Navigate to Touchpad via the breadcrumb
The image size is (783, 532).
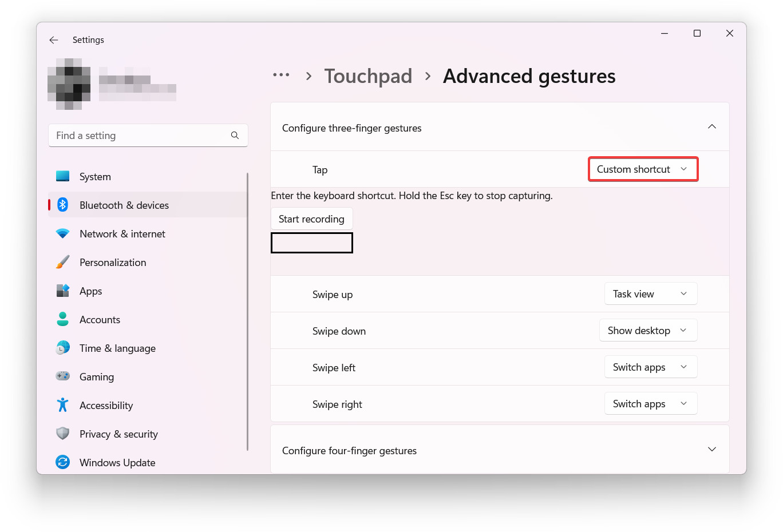(x=368, y=76)
